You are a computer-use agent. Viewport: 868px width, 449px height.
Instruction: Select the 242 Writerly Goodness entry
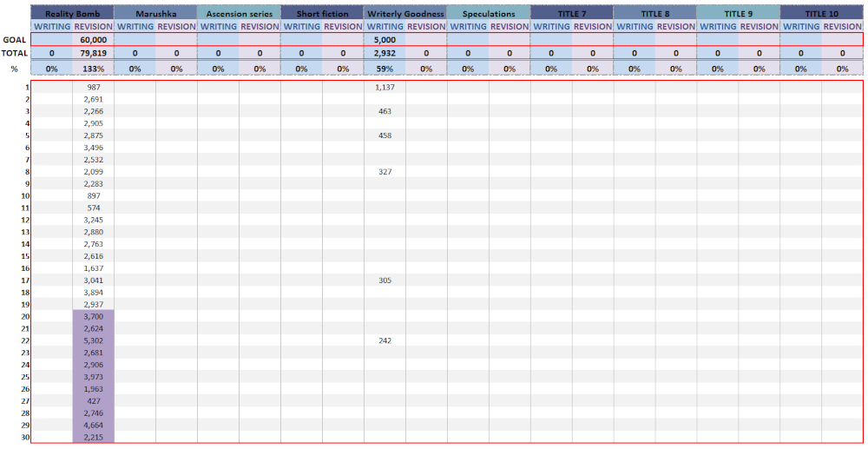point(385,341)
